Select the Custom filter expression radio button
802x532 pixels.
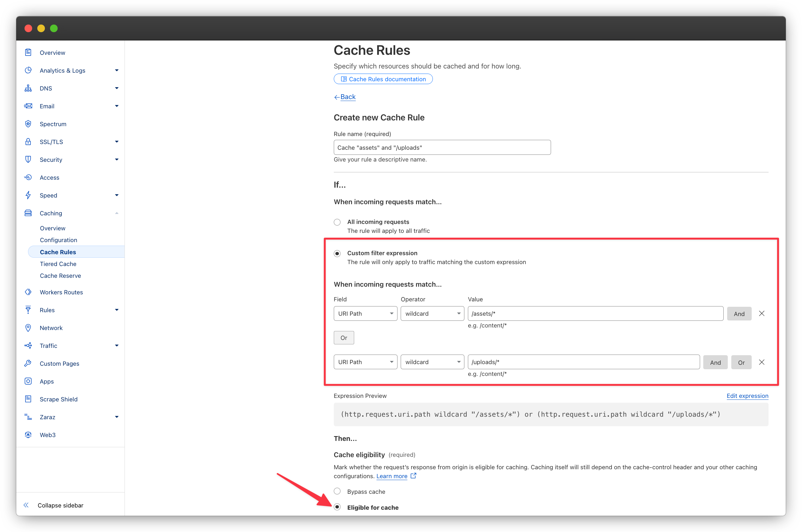(x=337, y=254)
